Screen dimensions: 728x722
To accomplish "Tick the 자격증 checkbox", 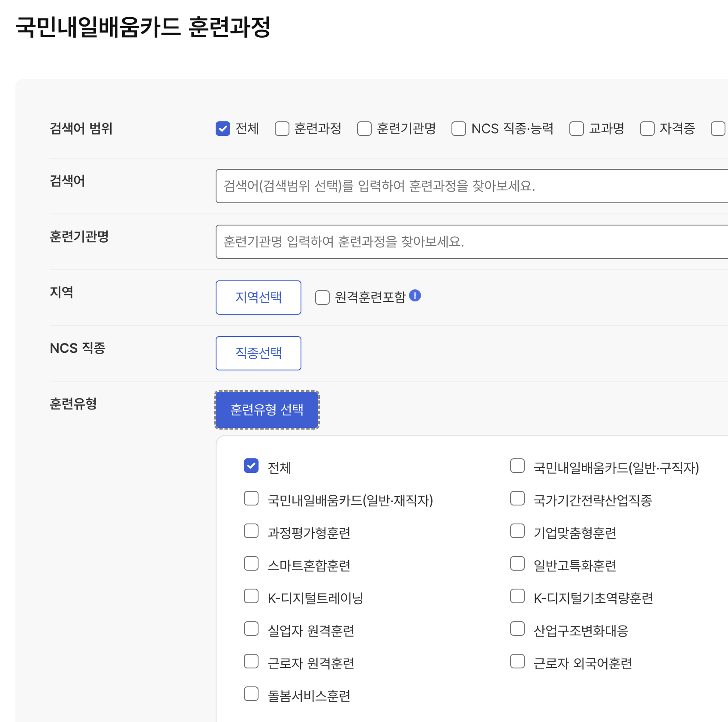I will point(647,129).
